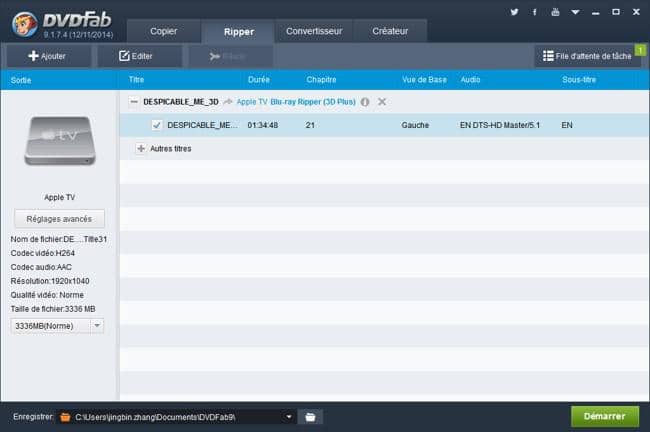Click the Qualité vidéo: Norme line
This screenshot has height=432, width=650.
pyautogui.click(x=47, y=295)
